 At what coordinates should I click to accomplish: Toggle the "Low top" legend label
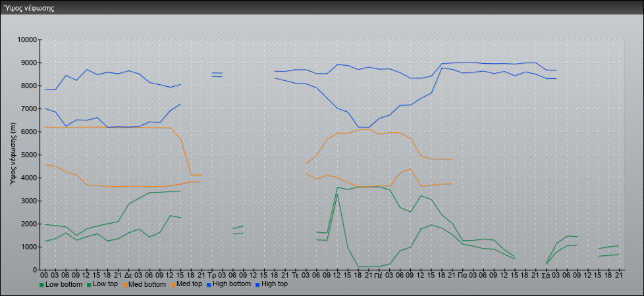[x=107, y=284]
